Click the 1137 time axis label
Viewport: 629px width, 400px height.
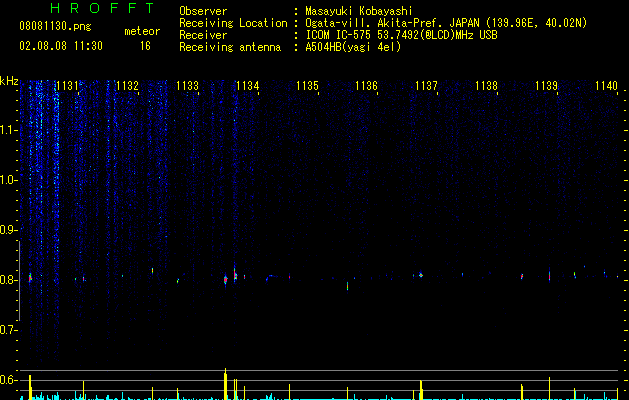[426, 86]
